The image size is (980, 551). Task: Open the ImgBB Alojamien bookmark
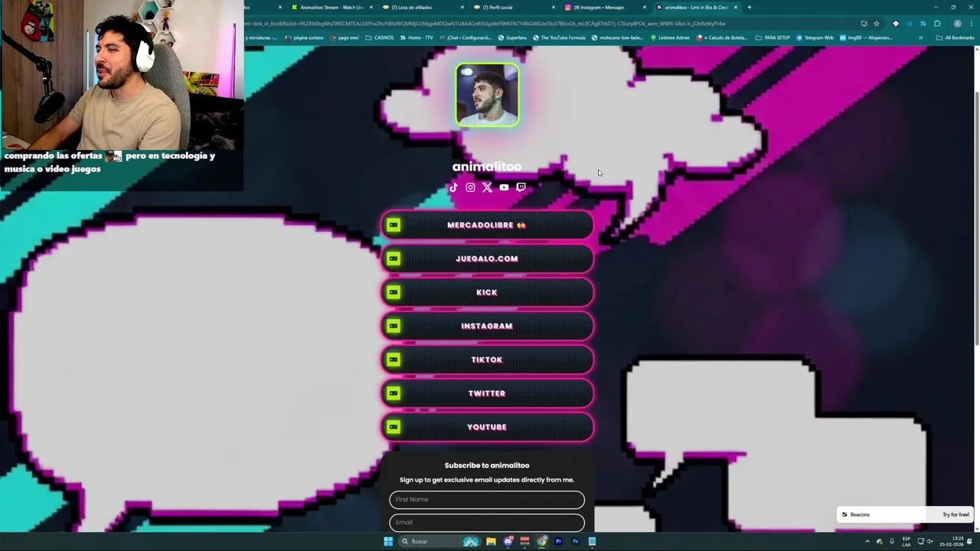coord(865,37)
